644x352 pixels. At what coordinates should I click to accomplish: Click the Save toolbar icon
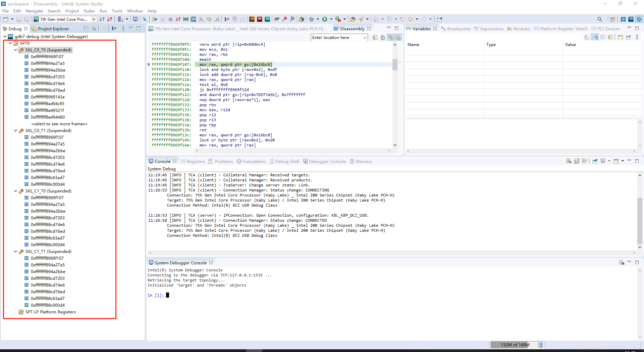[x=19, y=19]
